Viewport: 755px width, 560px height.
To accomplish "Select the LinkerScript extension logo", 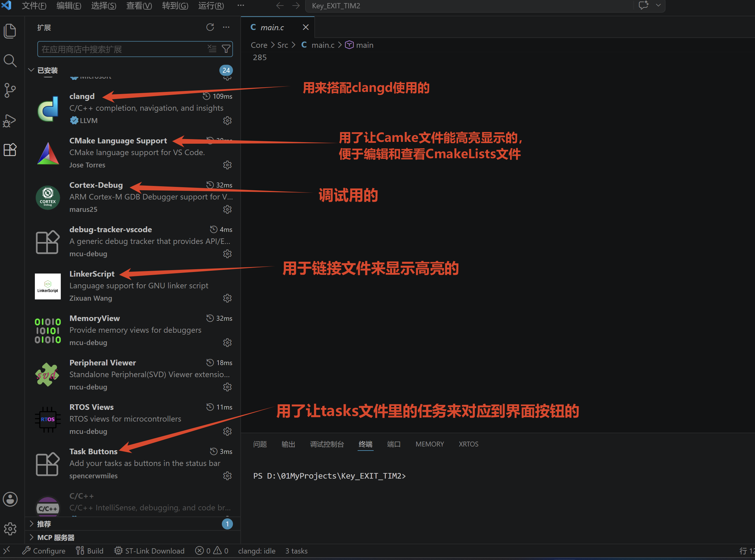I will [x=48, y=286].
